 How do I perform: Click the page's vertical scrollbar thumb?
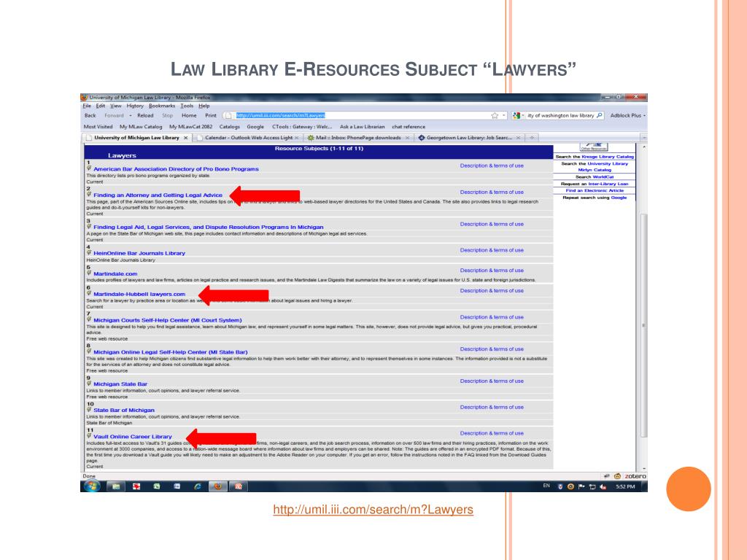[643, 326]
